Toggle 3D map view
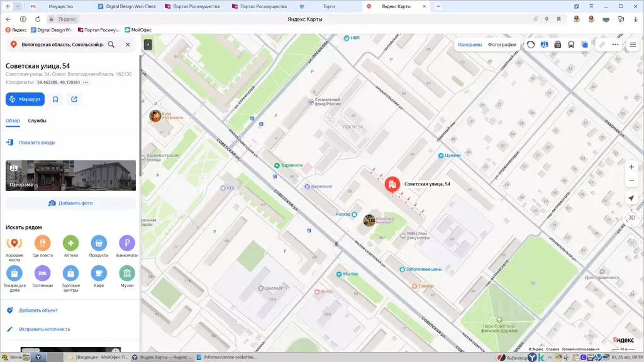644x362 pixels. [x=631, y=217]
